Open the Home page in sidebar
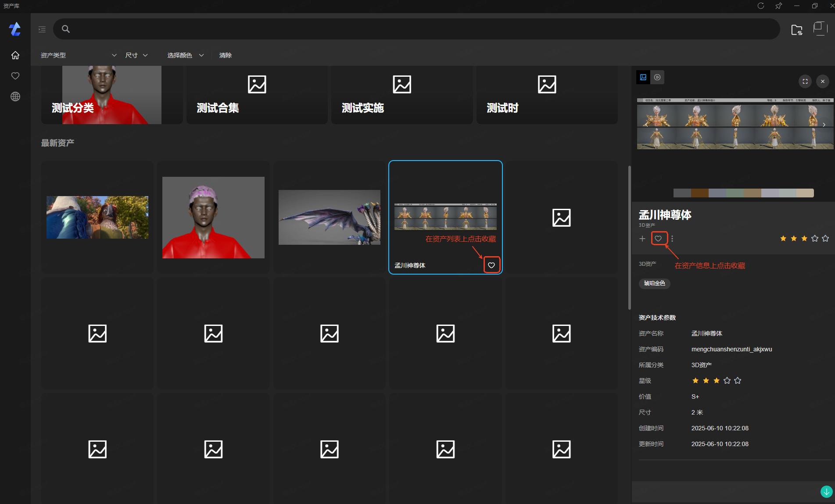The image size is (835, 504). 15,55
